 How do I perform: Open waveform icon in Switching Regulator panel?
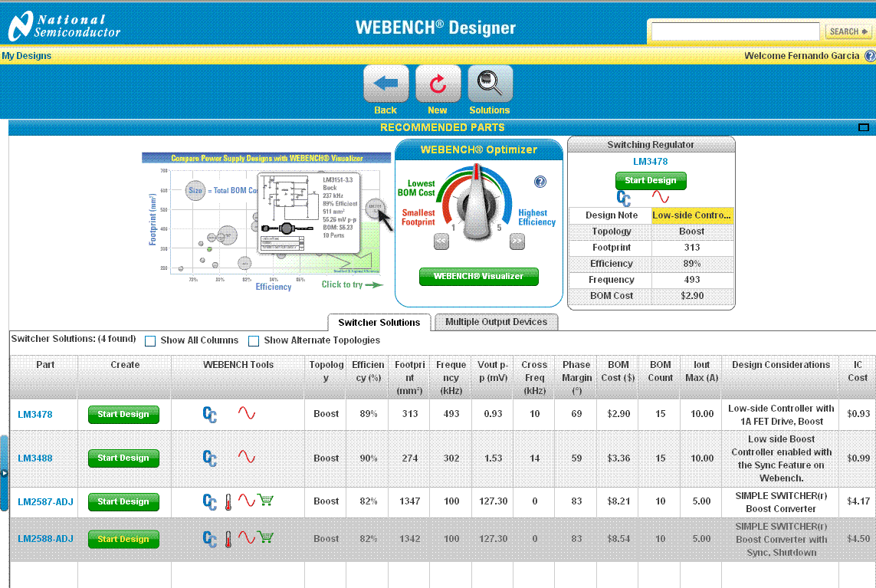point(661,197)
